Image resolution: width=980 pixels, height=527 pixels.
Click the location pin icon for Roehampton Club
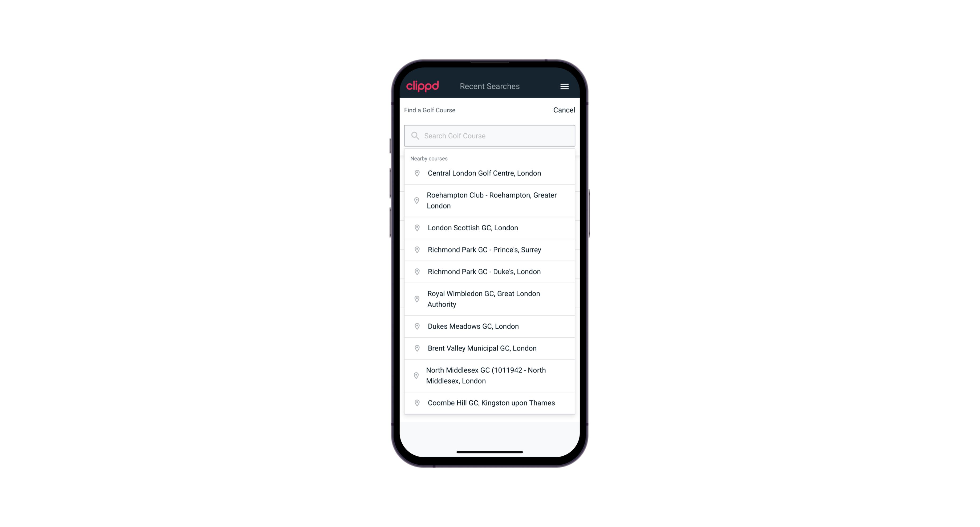point(416,201)
